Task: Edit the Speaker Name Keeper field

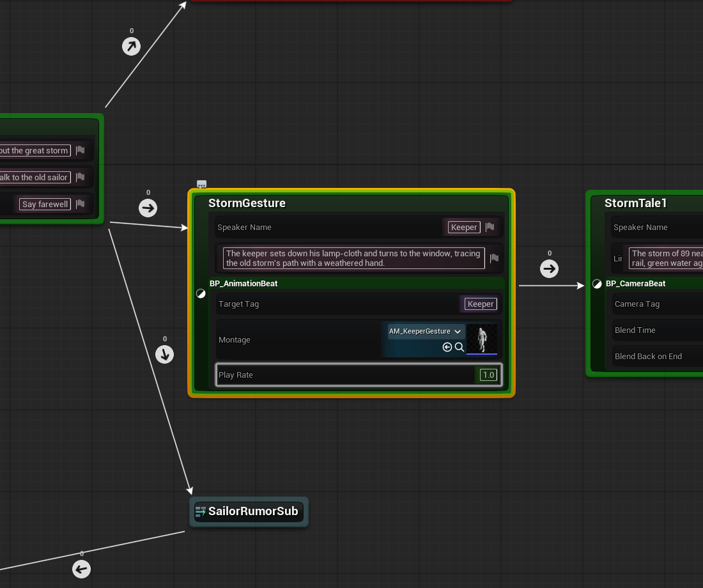Action: tap(464, 228)
